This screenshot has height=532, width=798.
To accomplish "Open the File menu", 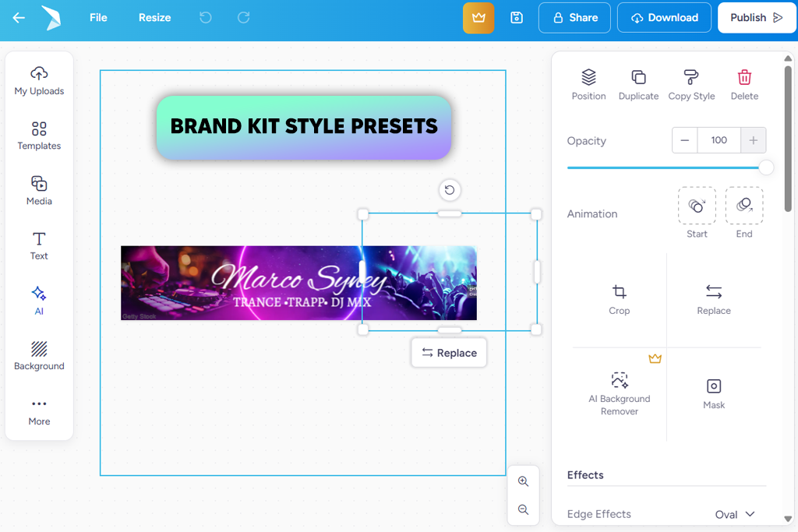I will pyautogui.click(x=98, y=18).
